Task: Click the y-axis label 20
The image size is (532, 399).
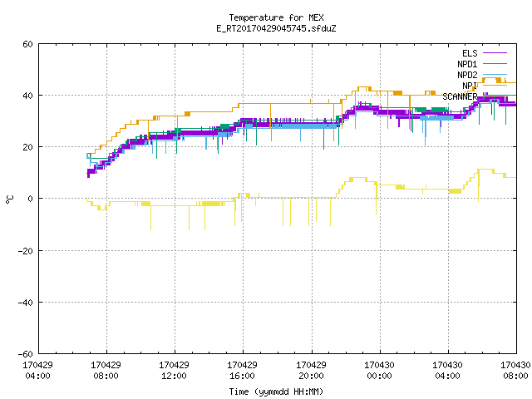Action: 27,147
